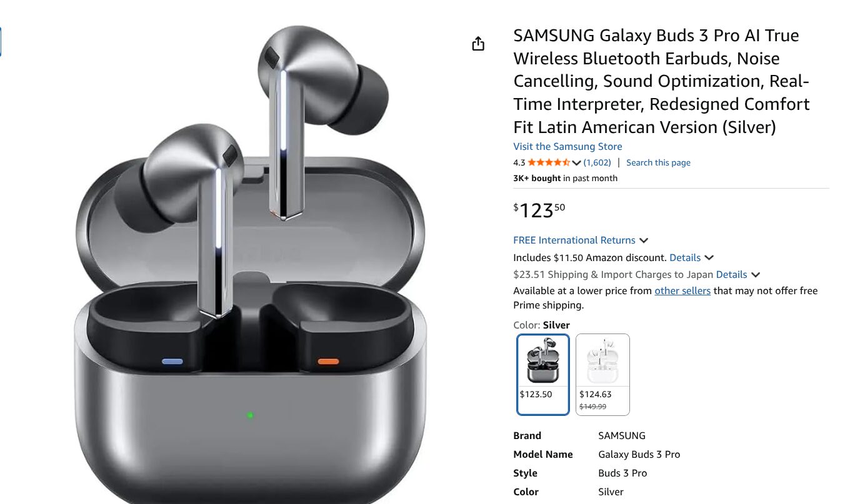Expand the Amazon discount Details chevron
Image resolution: width=845 pixels, height=504 pixels.
point(709,257)
